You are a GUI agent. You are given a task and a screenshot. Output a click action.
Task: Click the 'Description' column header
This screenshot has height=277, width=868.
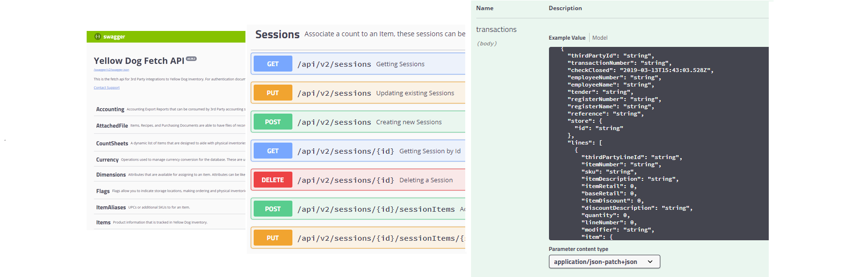pyautogui.click(x=565, y=8)
